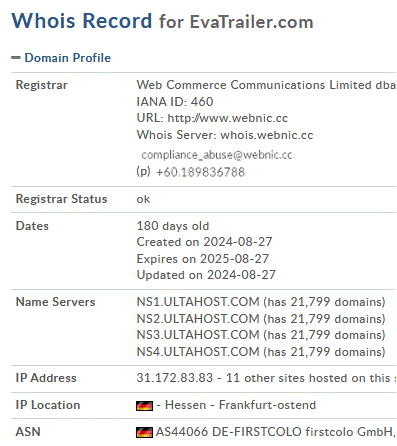Click the Hessen - Frankfurt-ostend location text
Image resolution: width=397 pixels, height=446 pixels.
240,405
